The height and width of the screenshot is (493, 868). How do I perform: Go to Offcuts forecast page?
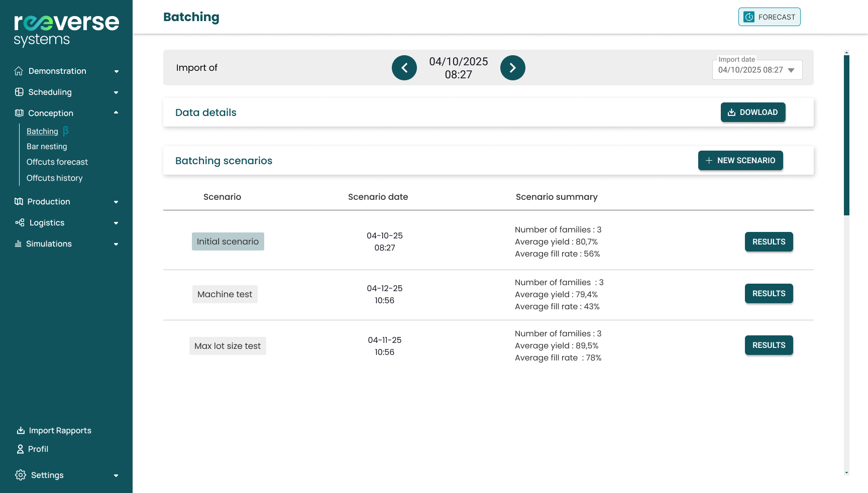click(57, 162)
